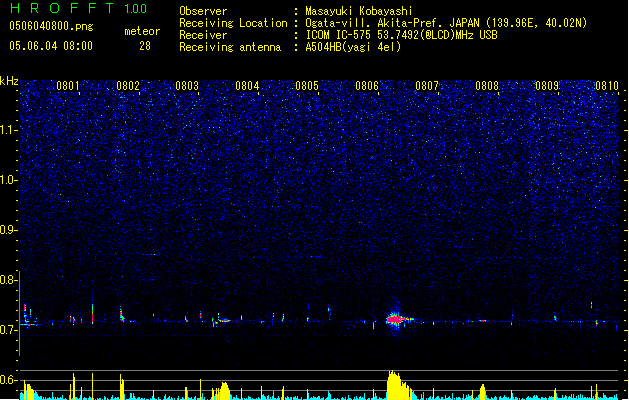This screenshot has width=629, height=400.
Task: Click the 1.1 frequency axis label
Action: (x=8, y=130)
